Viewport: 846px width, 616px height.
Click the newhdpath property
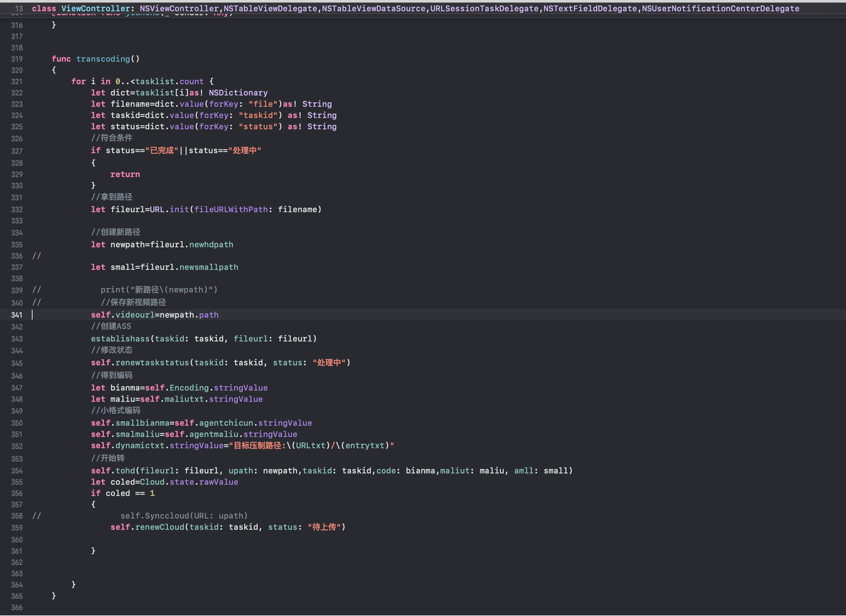coord(211,245)
